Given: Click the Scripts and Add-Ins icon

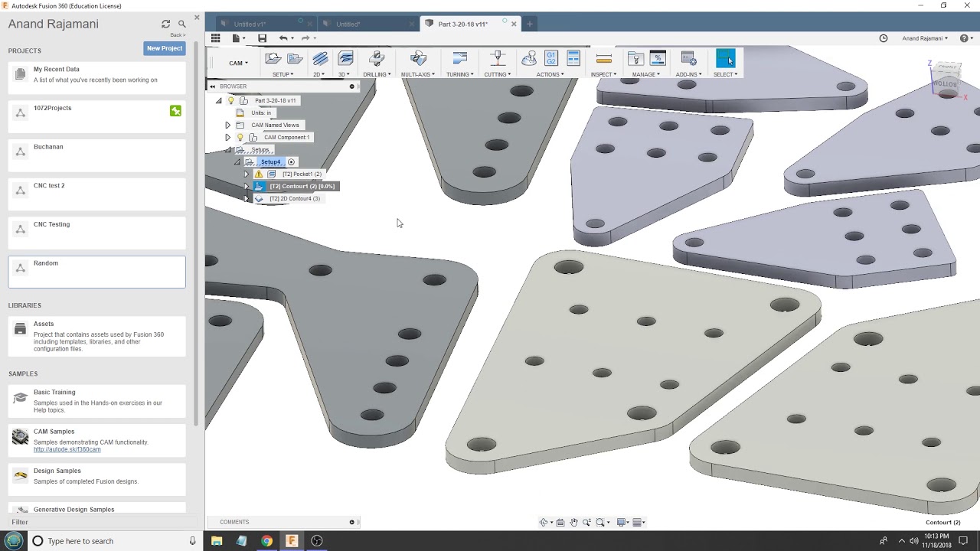Looking at the screenshot, I should pos(688,59).
